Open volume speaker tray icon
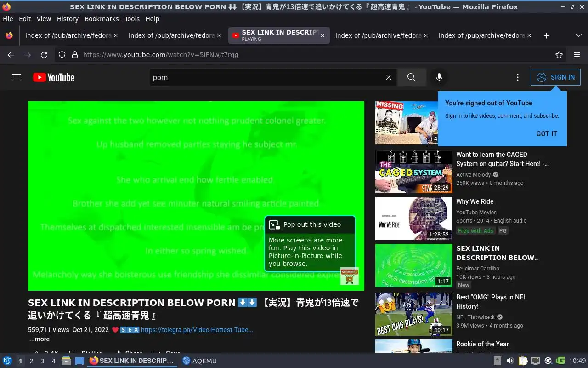 (x=510, y=361)
